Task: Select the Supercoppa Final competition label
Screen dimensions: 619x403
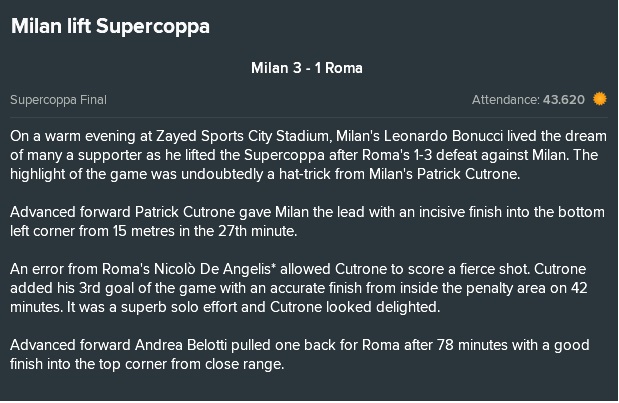Action: coord(58,100)
